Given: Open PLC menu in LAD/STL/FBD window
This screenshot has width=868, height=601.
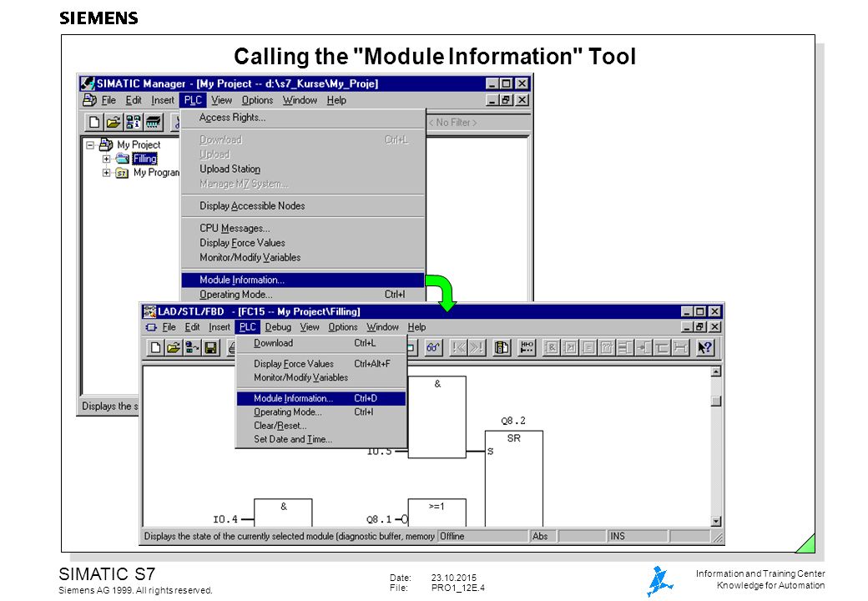Looking at the screenshot, I should 247,327.
